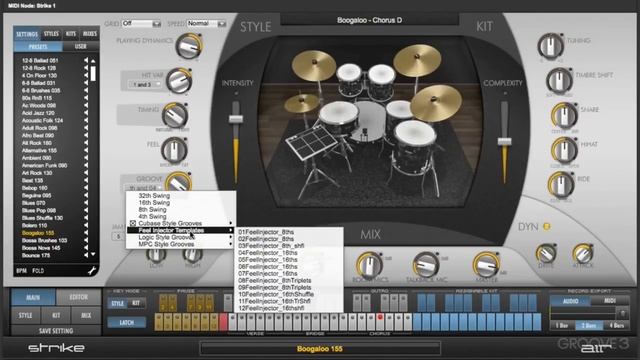Adjust the DYN Attack knob
The height and width of the screenshot is (360, 640).
pos(583,253)
